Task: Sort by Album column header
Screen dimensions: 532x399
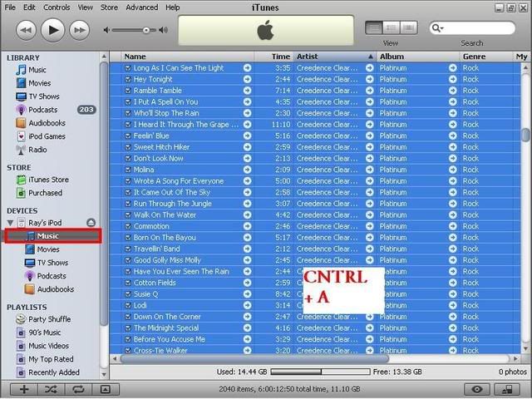Action: click(x=418, y=57)
